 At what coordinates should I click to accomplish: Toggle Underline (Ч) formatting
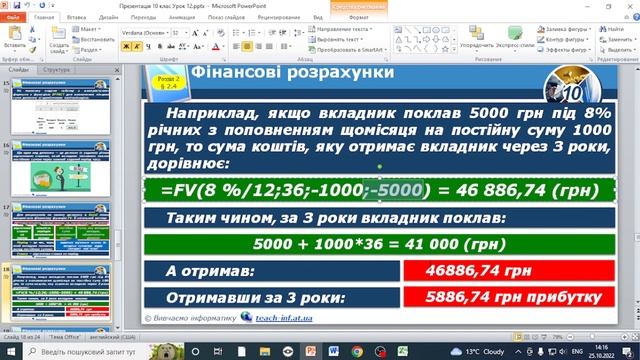(x=148, y=47)
